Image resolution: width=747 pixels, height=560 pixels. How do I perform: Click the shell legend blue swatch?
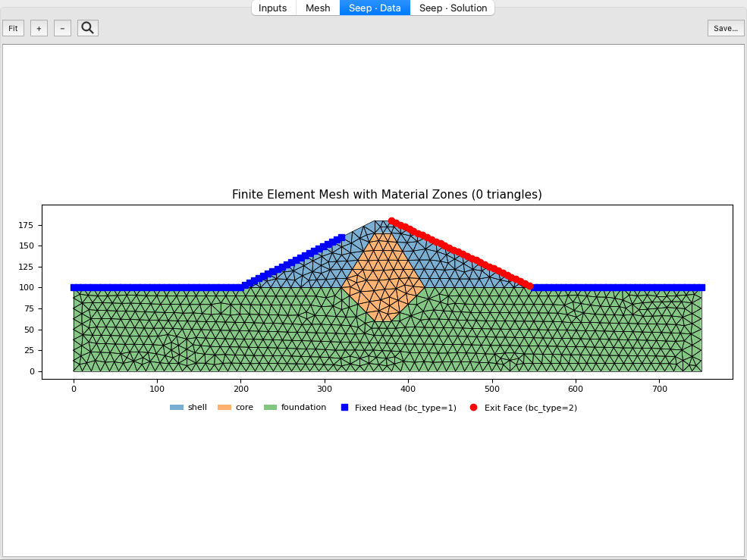click(x=177, y=408)
